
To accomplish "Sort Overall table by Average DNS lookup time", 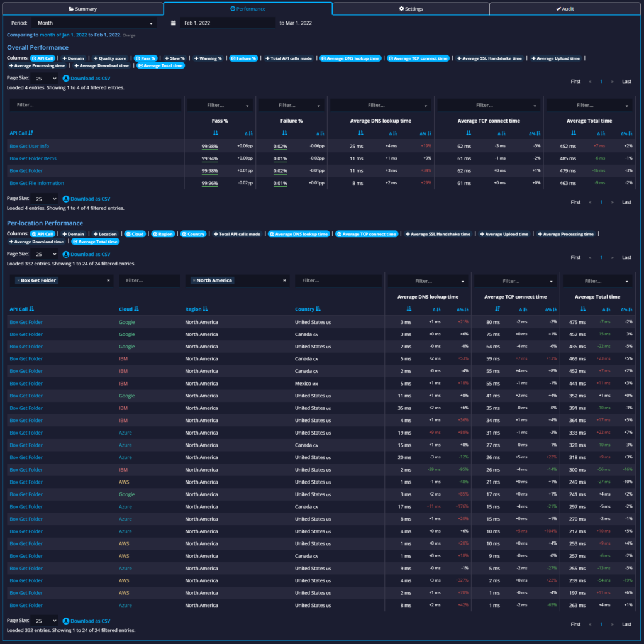I will point(360,133).
